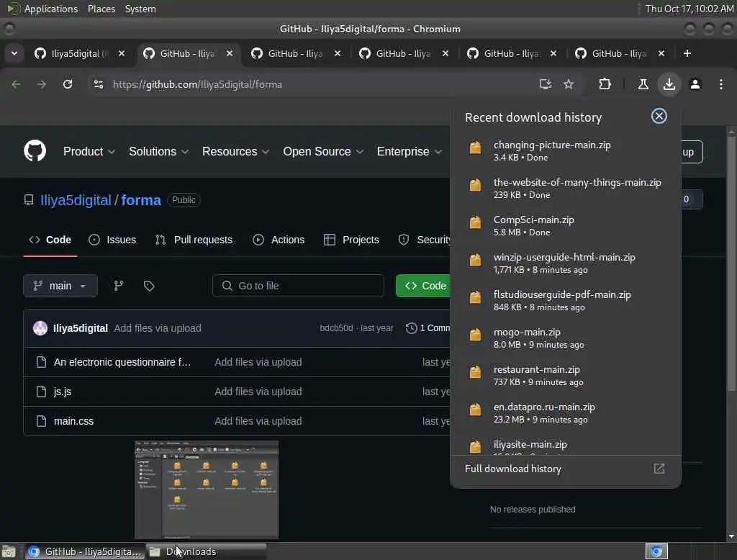Click the GitHub logo in page header

point(35,151)
